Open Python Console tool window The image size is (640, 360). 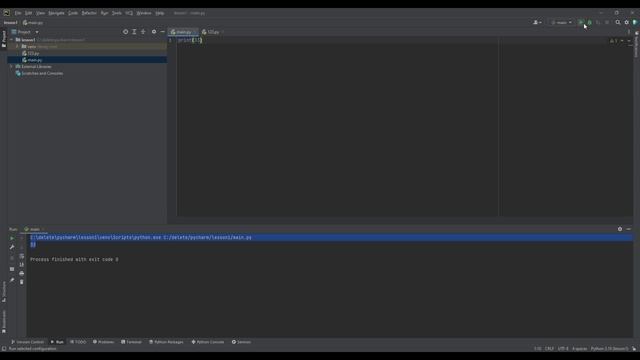pyautogui.click(x=208, y=342)
